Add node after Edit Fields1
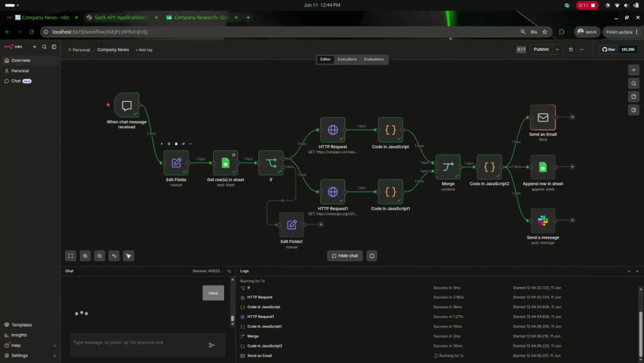This screenshot has width=644, height=363. click(321, 224)
